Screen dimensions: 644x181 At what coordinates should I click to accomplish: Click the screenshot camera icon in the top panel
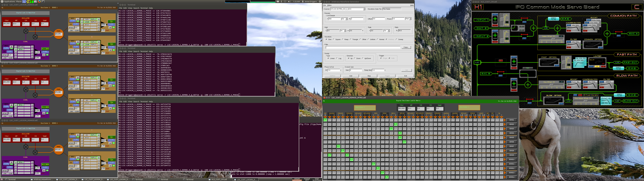(x=35, y=2)
